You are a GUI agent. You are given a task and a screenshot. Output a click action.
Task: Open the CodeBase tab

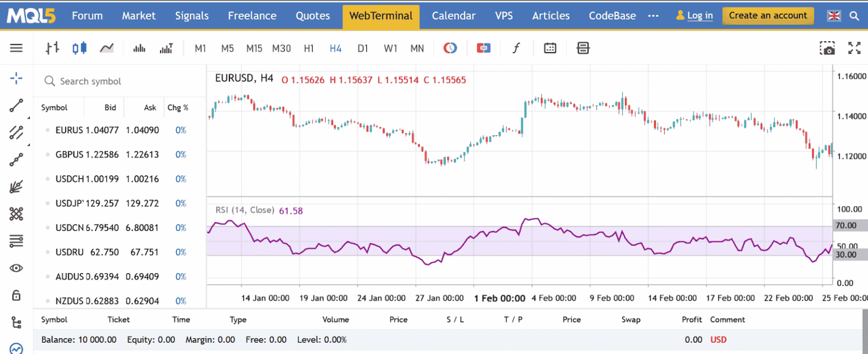[612, 16]
